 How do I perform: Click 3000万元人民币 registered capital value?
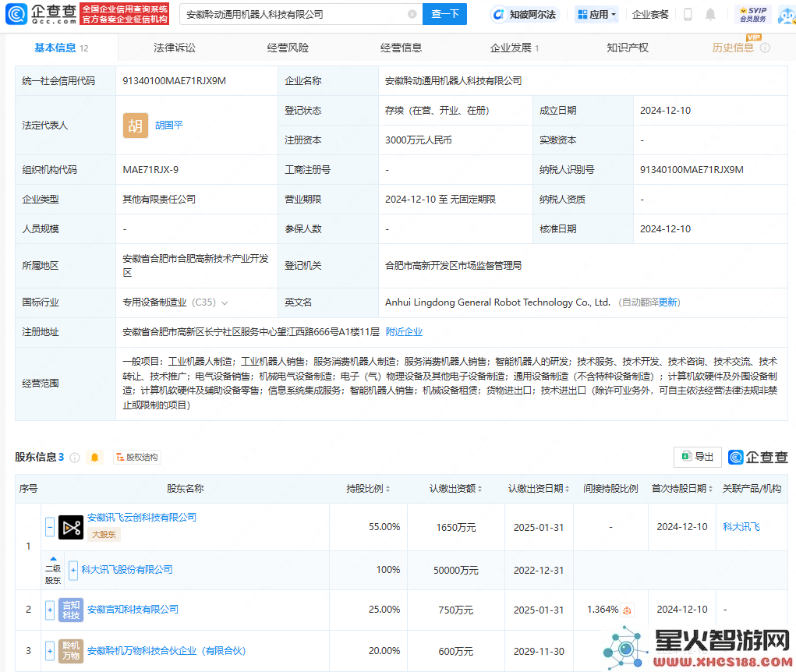pyautogui.click(x=419, y=140)
